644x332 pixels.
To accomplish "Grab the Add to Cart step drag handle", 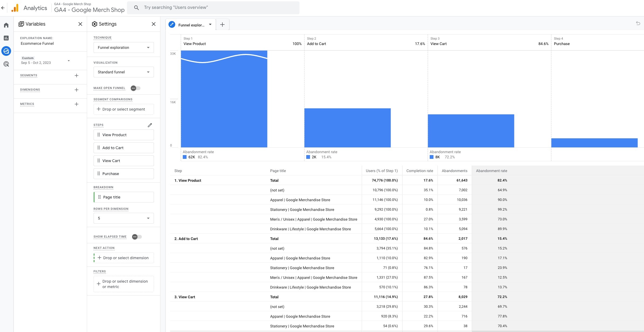I will [99, 148].
